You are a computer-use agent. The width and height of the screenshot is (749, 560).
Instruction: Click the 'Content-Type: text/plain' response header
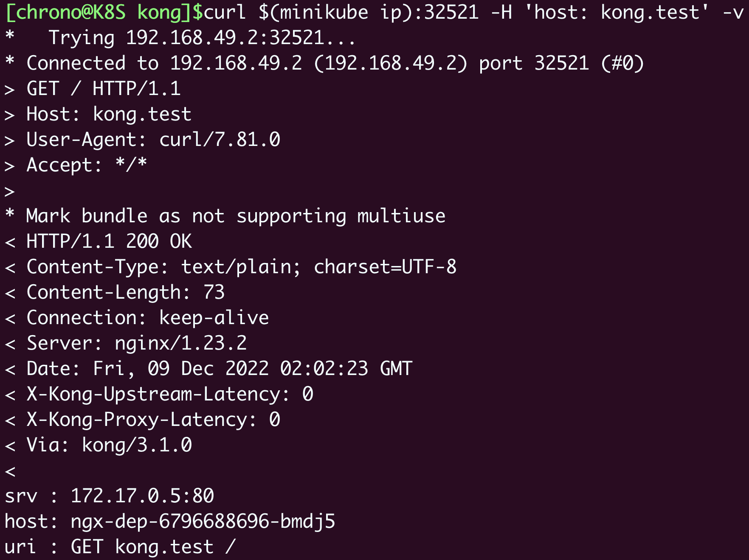(241, 267)
